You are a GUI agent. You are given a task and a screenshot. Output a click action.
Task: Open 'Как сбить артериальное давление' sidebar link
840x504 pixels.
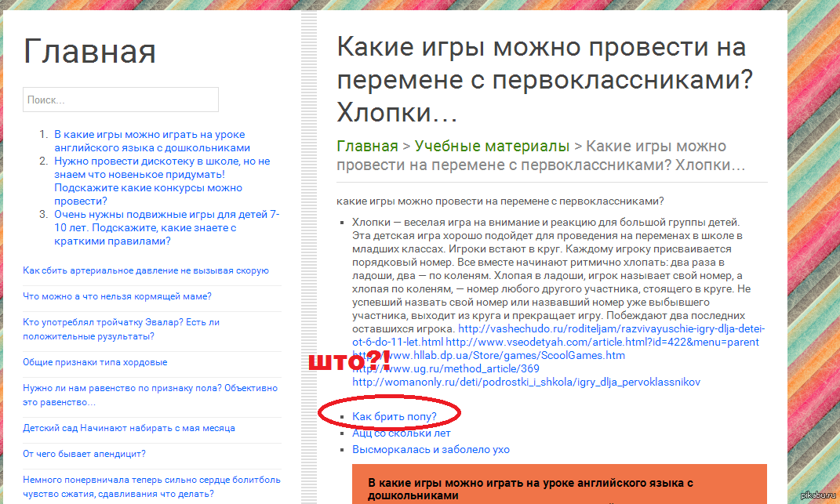point(146,270)
